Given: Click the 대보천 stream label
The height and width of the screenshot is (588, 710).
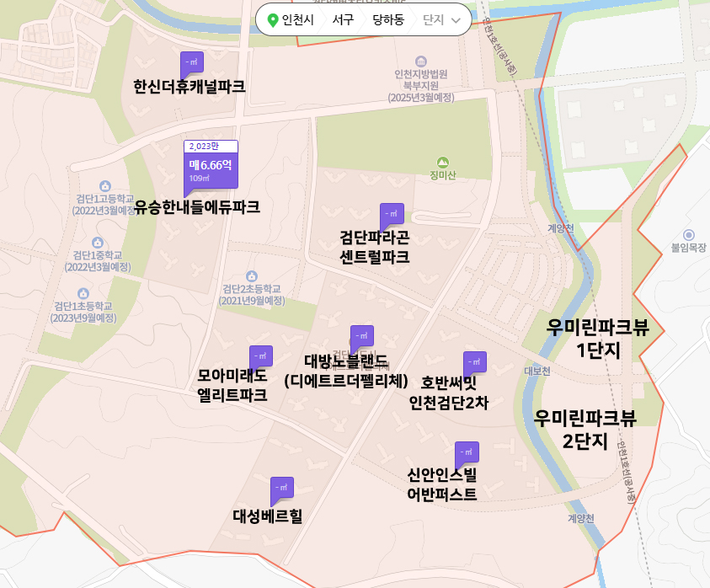Looking at the screenshot, I should click(537, 371).
